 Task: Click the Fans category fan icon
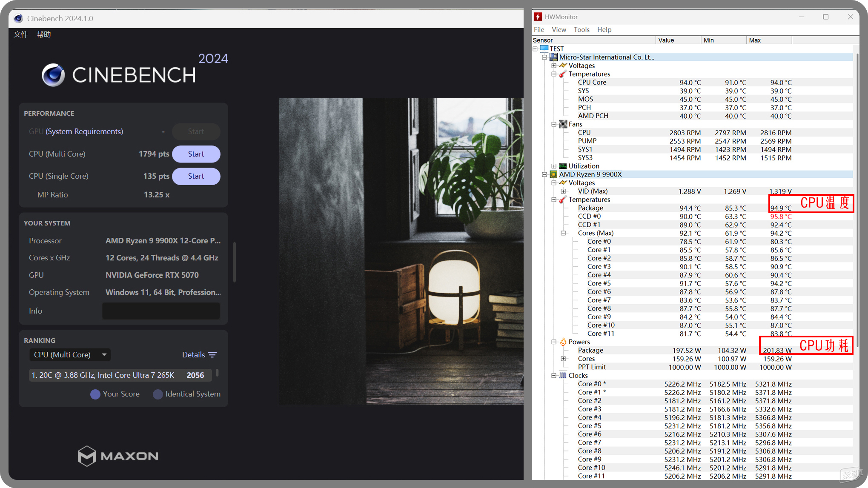563,124
